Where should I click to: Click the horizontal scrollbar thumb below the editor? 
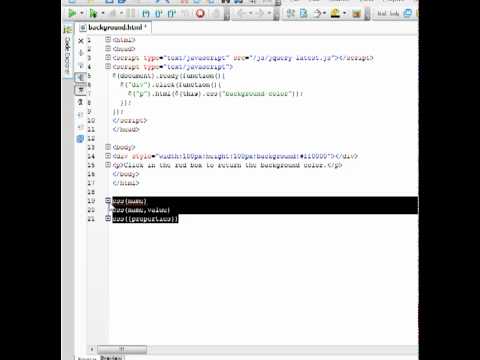click(x=122, y=349)
